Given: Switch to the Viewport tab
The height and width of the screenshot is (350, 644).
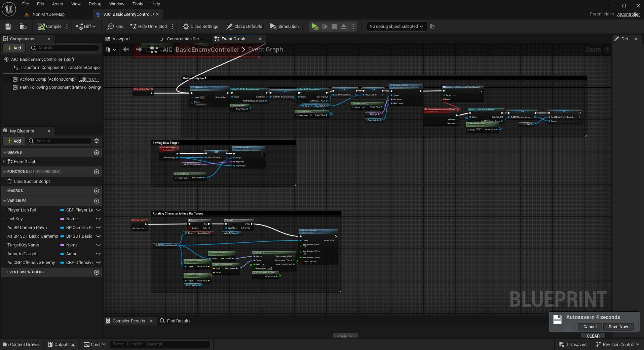Looking at the screenshot, I should tap(118, 39).
